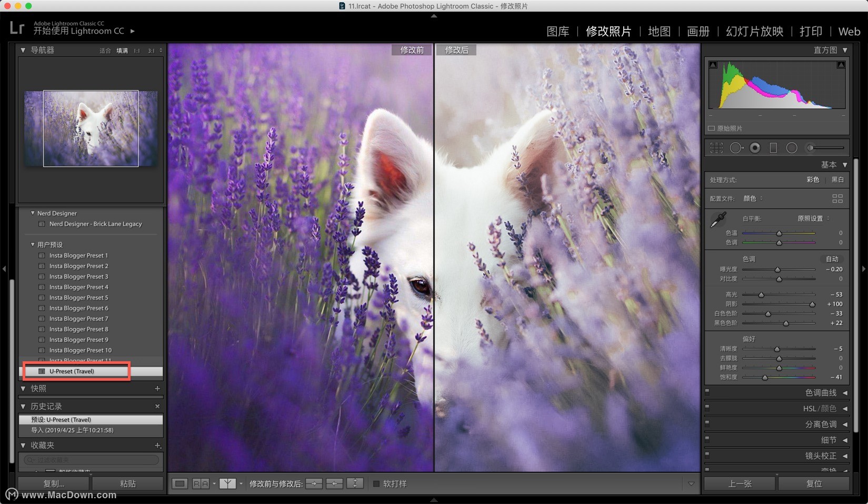This screenshot has width=868, height=504.
Task: Open the 白平衡 原照设置 dropdown
Action: click(813, 218)
